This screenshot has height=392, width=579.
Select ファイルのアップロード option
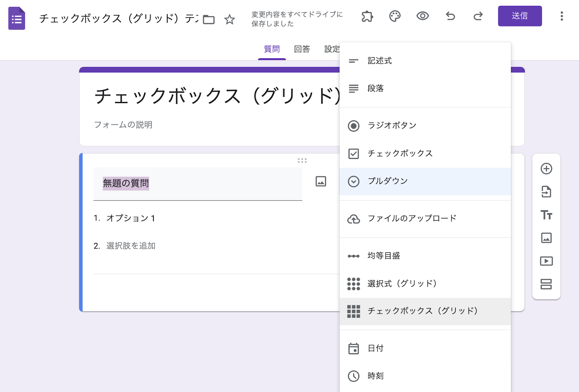[425, 219]
